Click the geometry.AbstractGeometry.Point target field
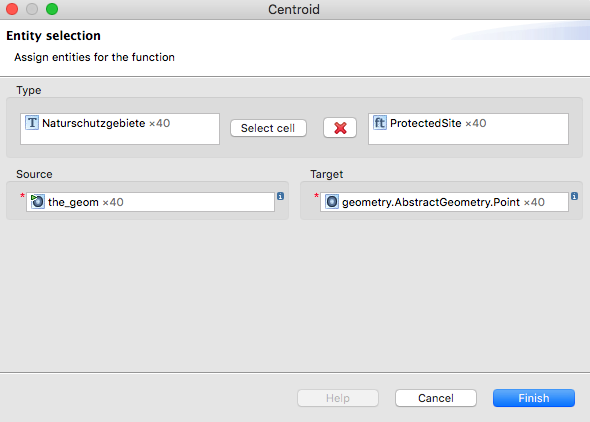Viewport: 590px width, 422px height. click(444, 202)
